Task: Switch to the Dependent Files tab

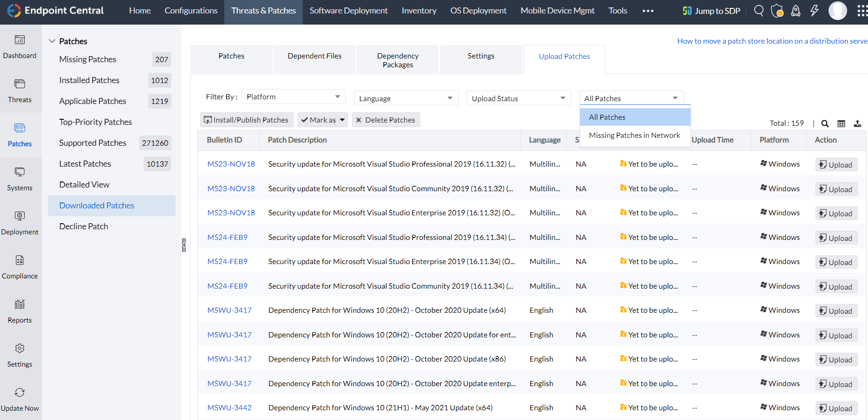Action: point(314,56)
